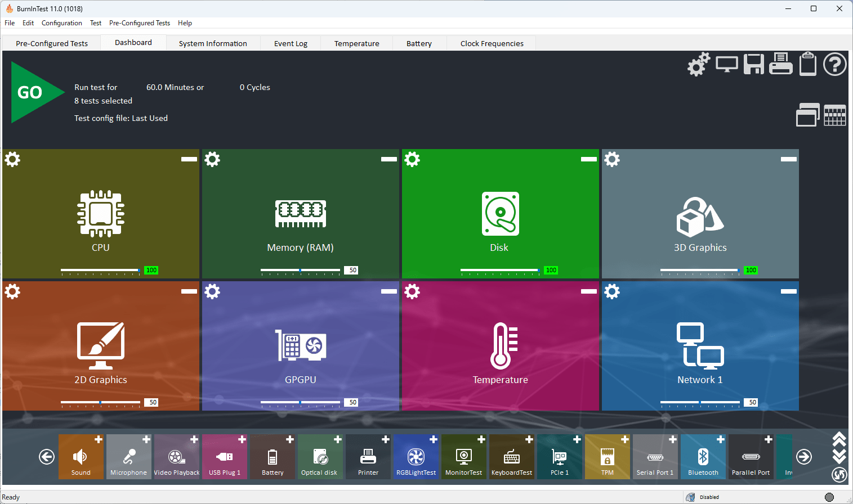Viewport: 853px width, 504px height.
Task: Collapse panel with double down chevron
Action: [839, 456]
